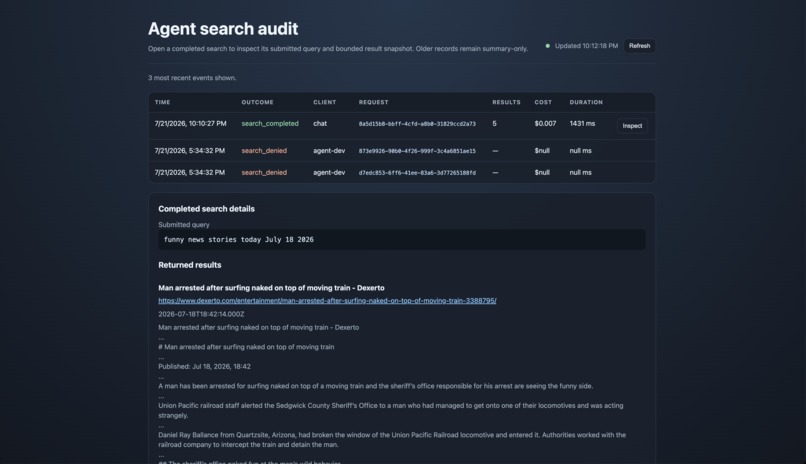Click the Daniel Ray Ballance paragraph
806x464 pixels.
[x=392, y=439]
